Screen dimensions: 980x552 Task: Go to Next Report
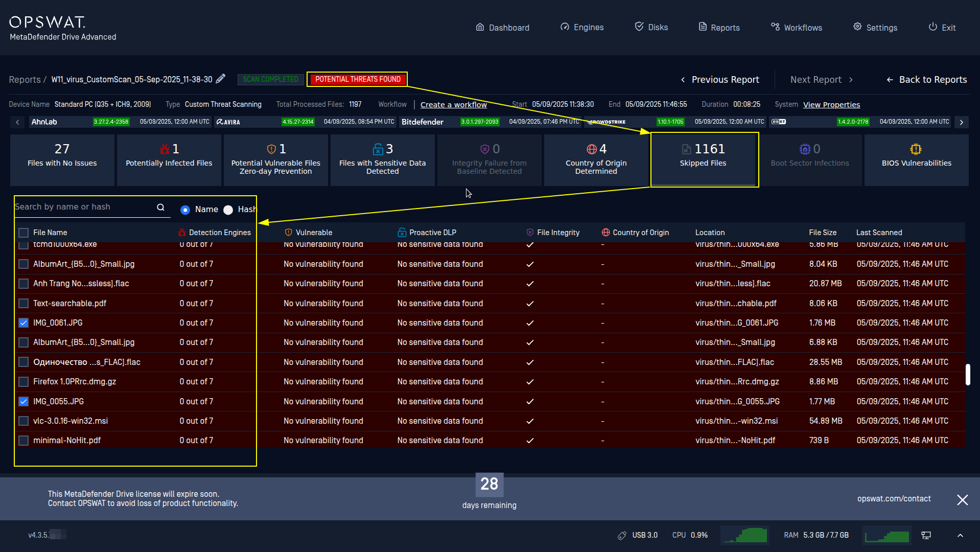[x=822, y=80]
